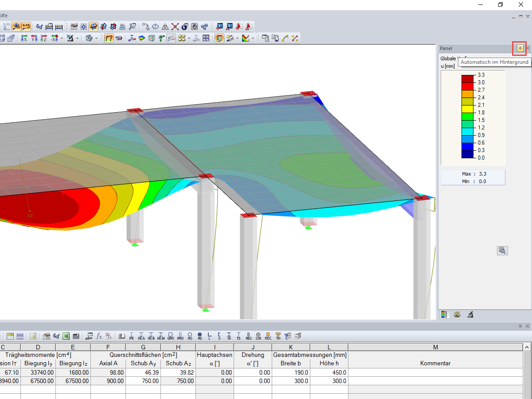The width and height of the screenshot is (532, 399).
Task: Switch to the microscope filter tab in Panel
Action: coord(470,314)
